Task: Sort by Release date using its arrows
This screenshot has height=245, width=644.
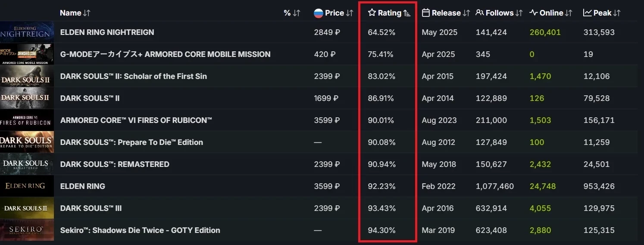Action: 466,13
